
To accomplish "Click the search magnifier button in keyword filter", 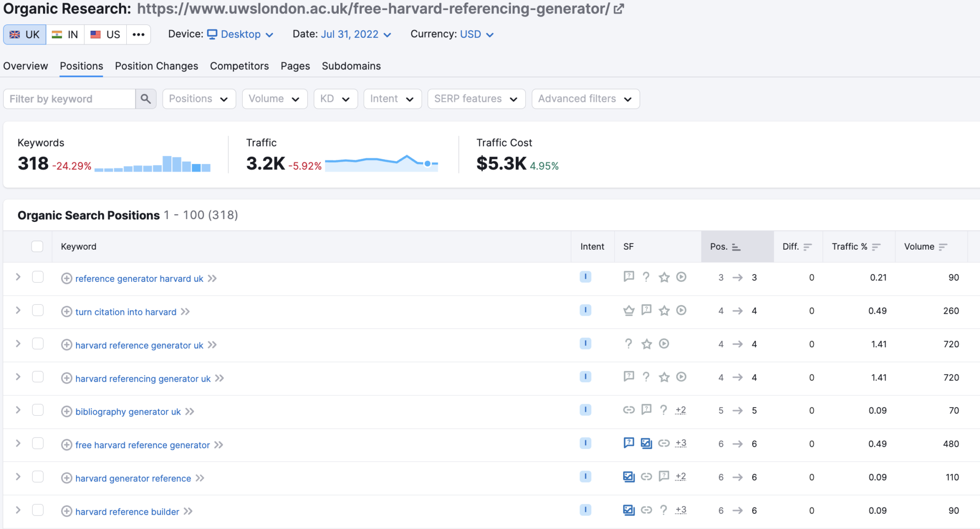I will (146, 99).
